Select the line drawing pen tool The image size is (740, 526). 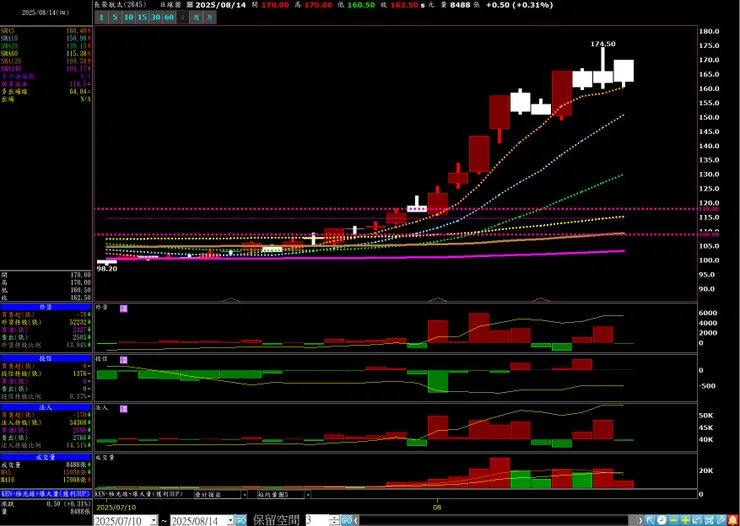(x=721, y=520)
